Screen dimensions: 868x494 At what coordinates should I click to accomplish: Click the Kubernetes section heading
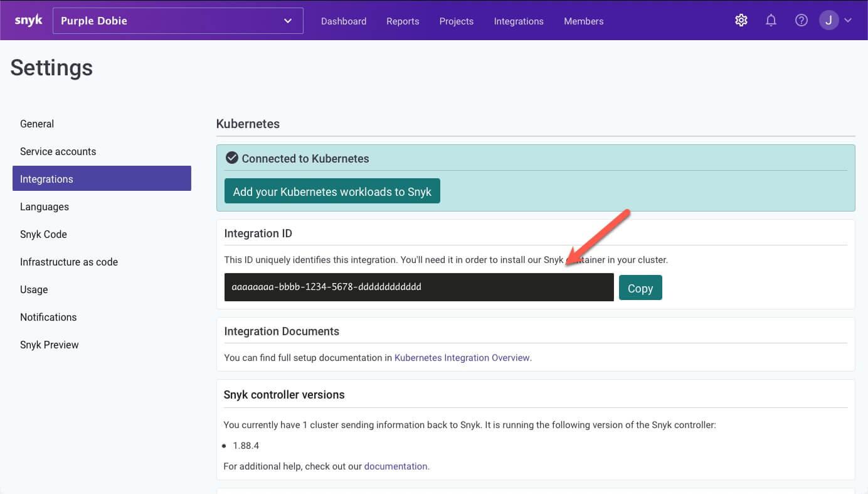[x=248, y=124]
